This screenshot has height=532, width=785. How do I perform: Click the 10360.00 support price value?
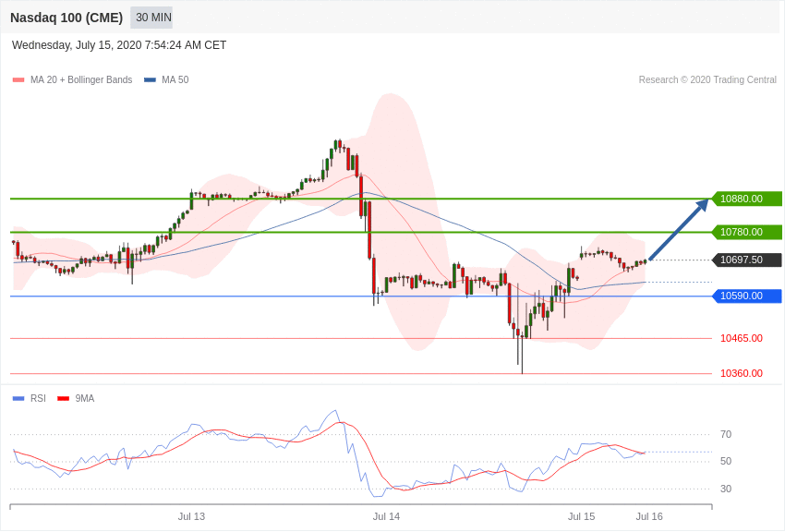click(742, 373)
